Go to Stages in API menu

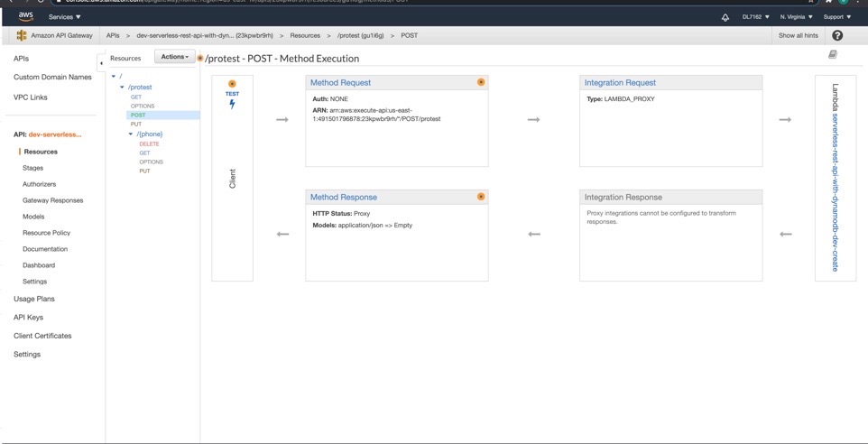tap(32, 168)
